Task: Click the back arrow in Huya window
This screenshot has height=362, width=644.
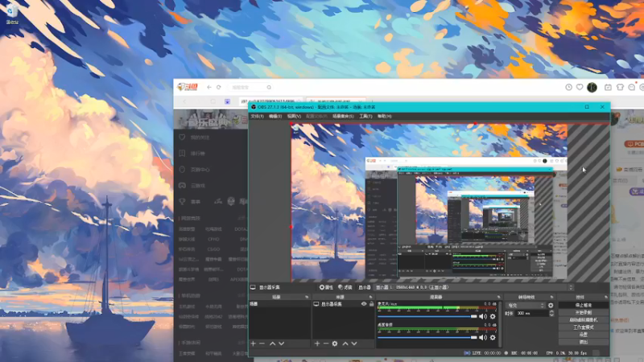Action: point(209,87)
